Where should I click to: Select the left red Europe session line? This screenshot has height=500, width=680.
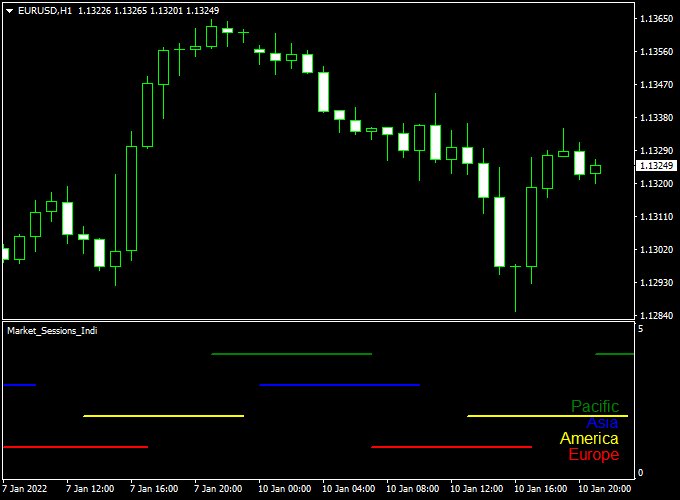tap(75, 447)
